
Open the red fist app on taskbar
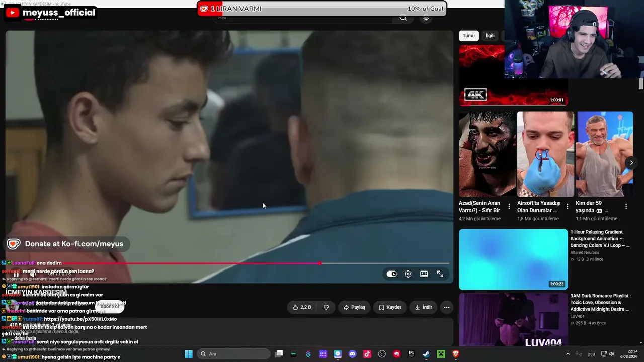click(397, 354)
